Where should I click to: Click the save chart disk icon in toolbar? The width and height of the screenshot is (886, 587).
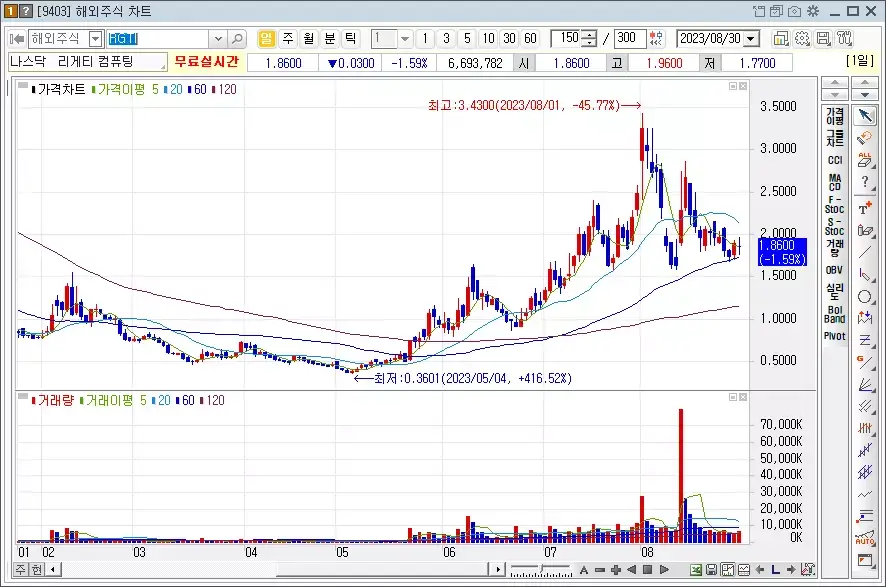click(824, 38)
